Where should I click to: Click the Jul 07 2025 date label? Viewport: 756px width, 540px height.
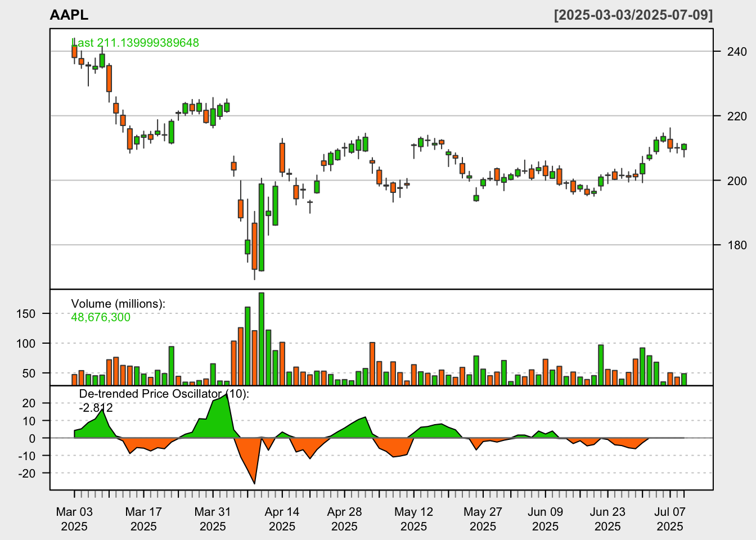670,519
